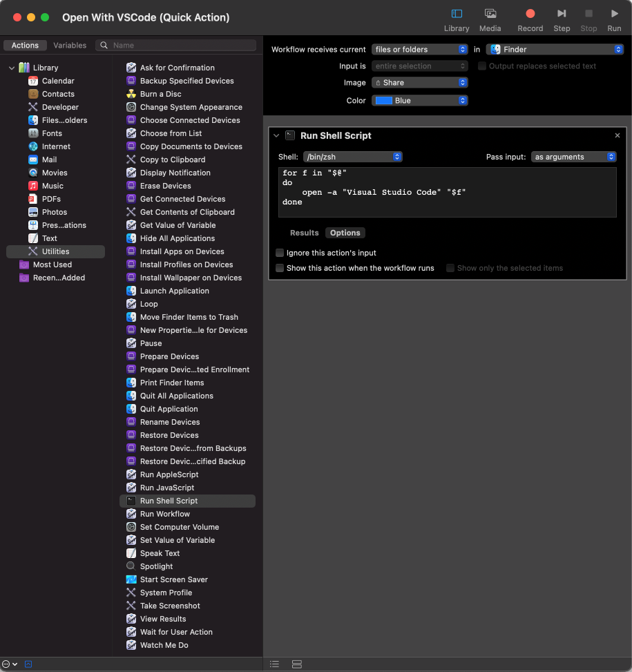Toggle the description panel at bottom left

click(x=28, y=664)
